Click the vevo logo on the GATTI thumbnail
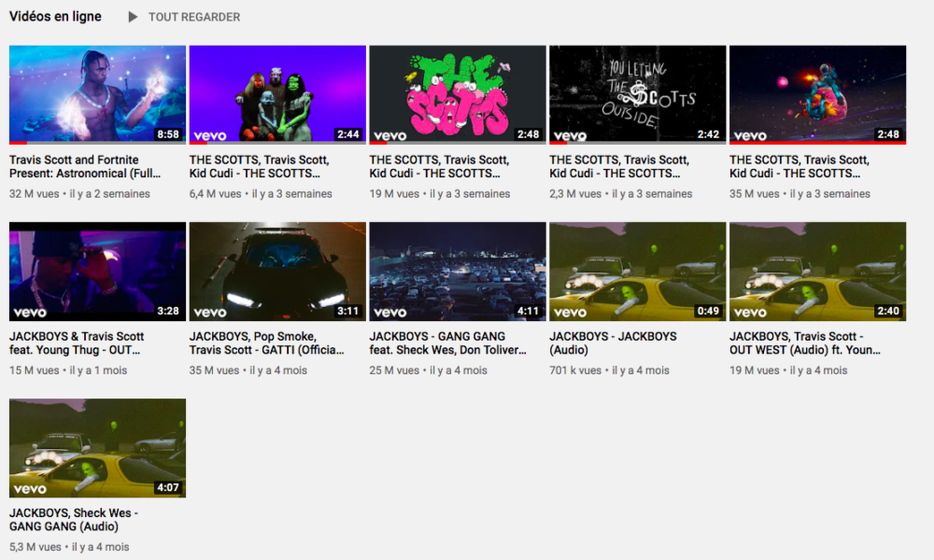The width and height of the screenshot is (934, 560). [x=210, y=312]
